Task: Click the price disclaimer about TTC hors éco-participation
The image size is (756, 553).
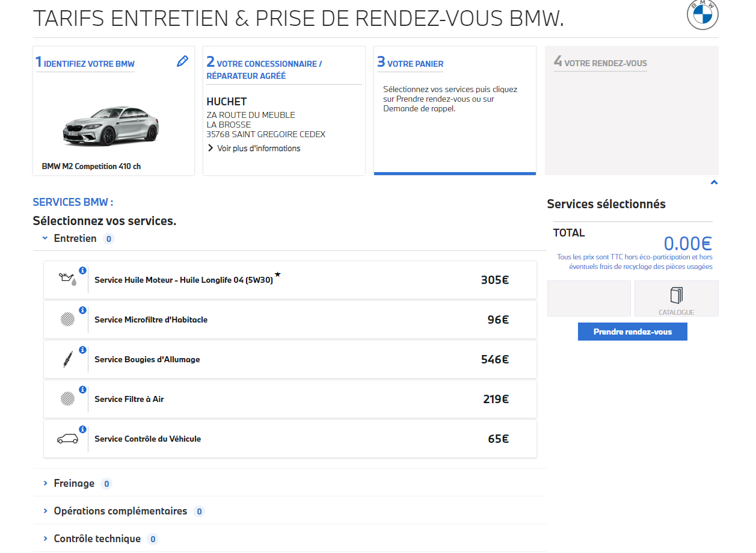Action: tap(635, 262)
